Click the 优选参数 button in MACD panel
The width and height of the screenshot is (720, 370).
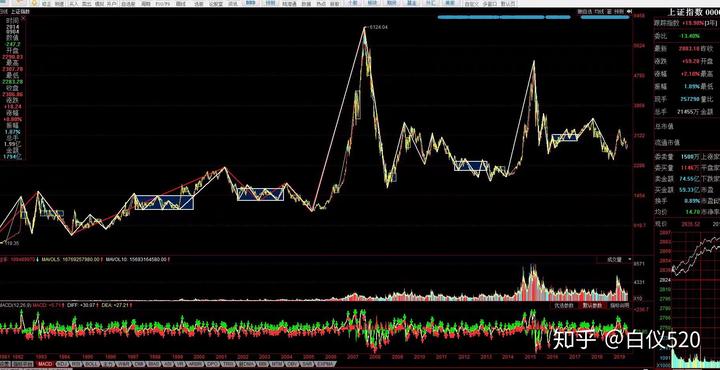(564, 305)
